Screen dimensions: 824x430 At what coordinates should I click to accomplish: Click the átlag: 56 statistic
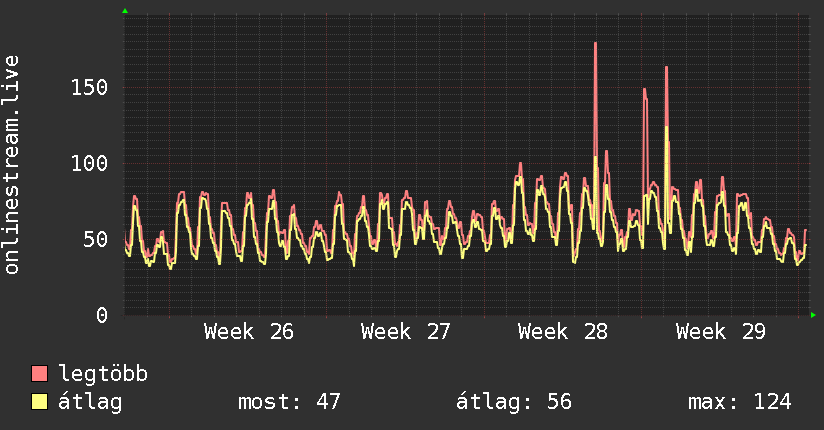point(513,402)
